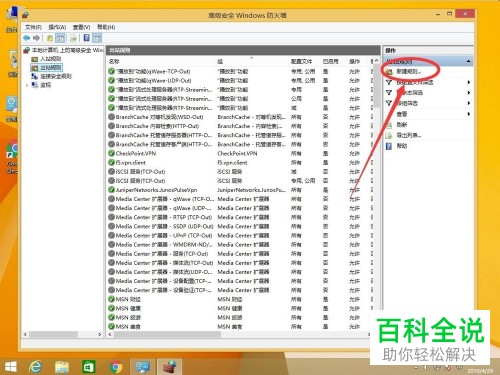Click the rule list scroll-up arrow
The width and height of the screenshot is (500, 375).
click(376, 61)
